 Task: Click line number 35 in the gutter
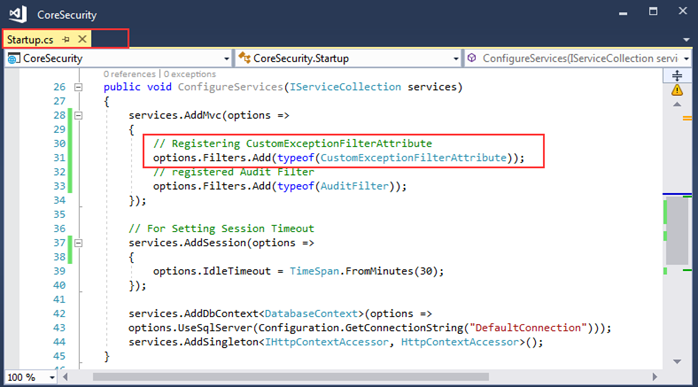click(59, 215)
